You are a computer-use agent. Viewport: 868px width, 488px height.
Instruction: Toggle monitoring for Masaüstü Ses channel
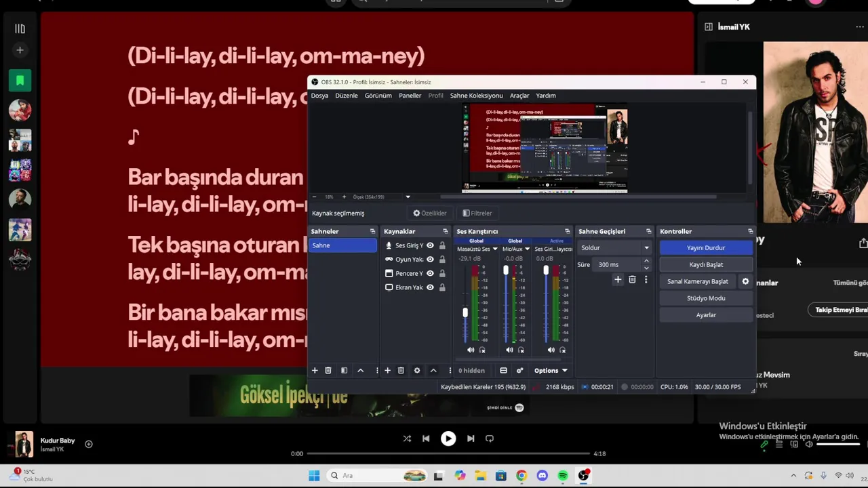(x=482, y=350)
